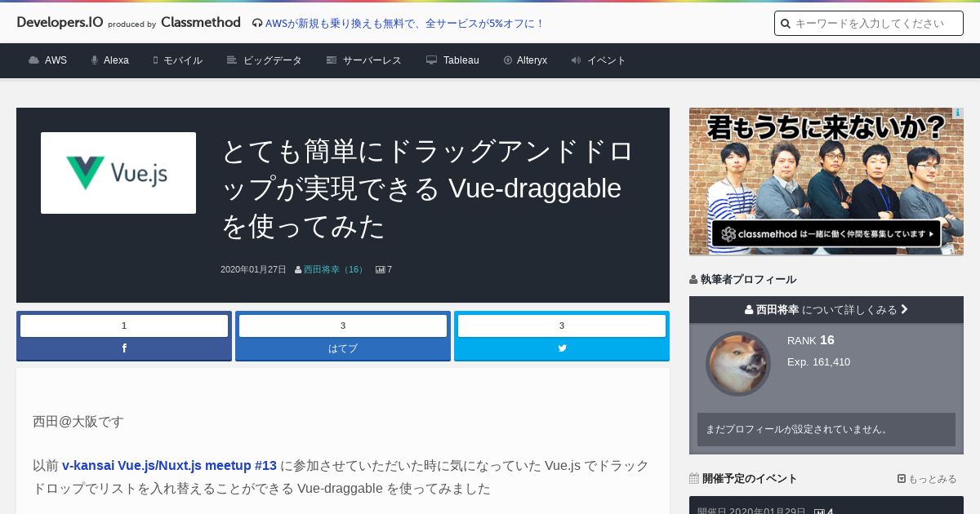Click the chart icon beside event count 4
Viewport: 980px width, 514px height.
819,512
